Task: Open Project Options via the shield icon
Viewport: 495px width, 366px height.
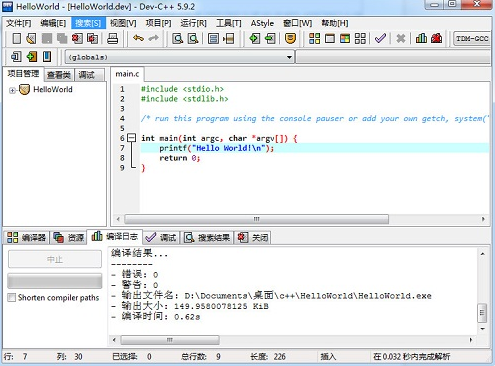Action: 290,38
